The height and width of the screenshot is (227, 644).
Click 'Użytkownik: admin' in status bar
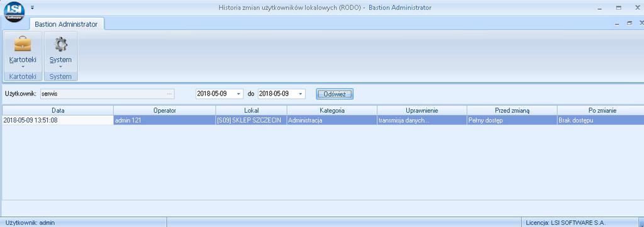tap(30, 223)
